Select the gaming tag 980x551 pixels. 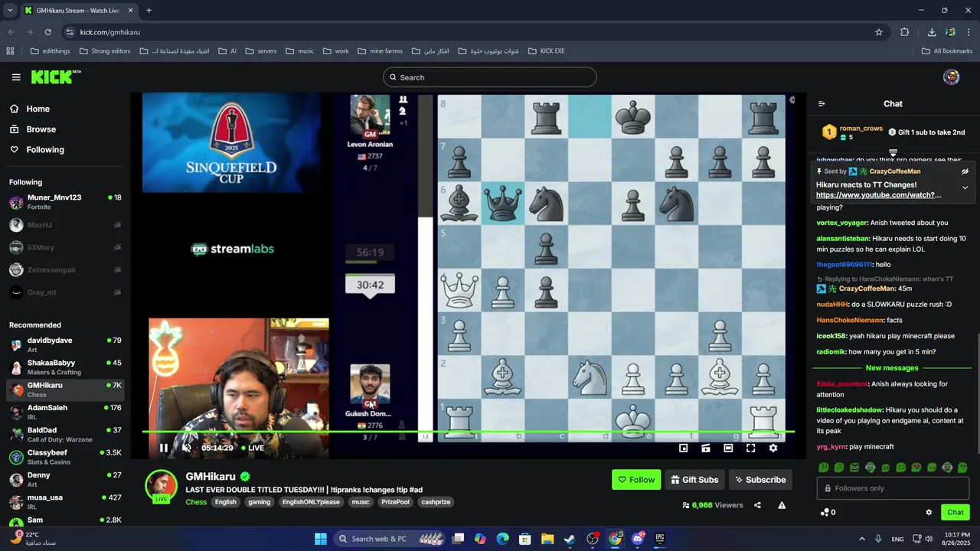point(259,502)
